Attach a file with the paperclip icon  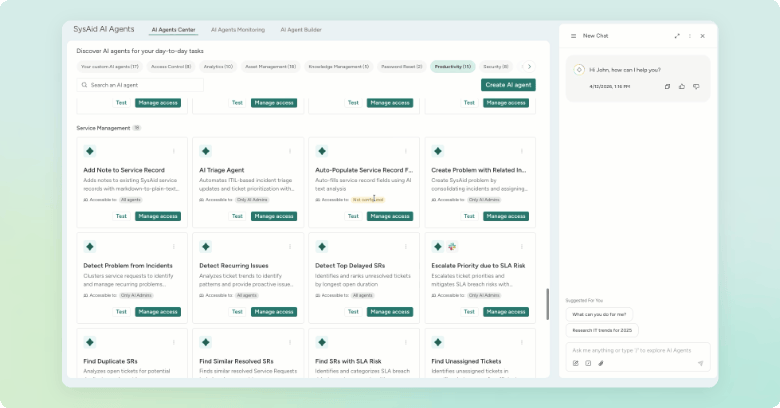click(600, 363)
